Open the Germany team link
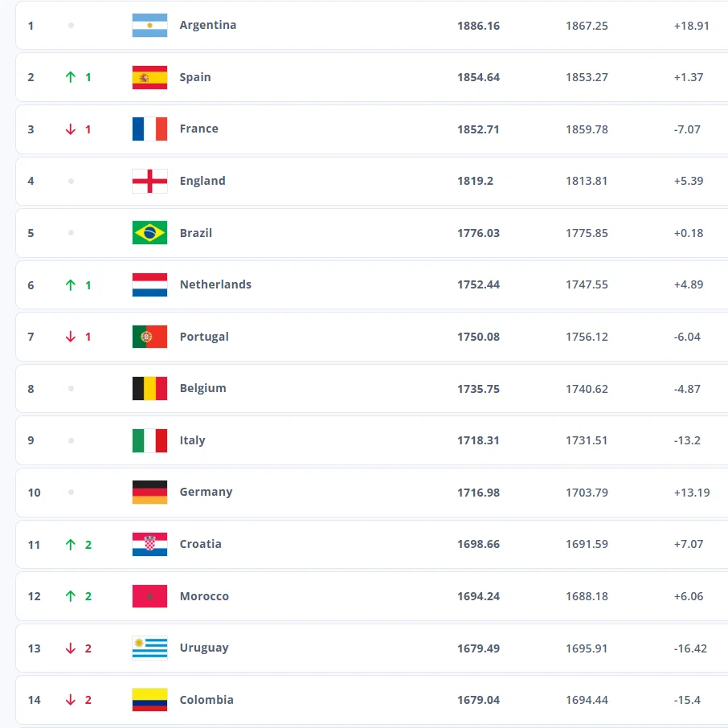This screenshot has width=728, height=728. tap(206, 492)
